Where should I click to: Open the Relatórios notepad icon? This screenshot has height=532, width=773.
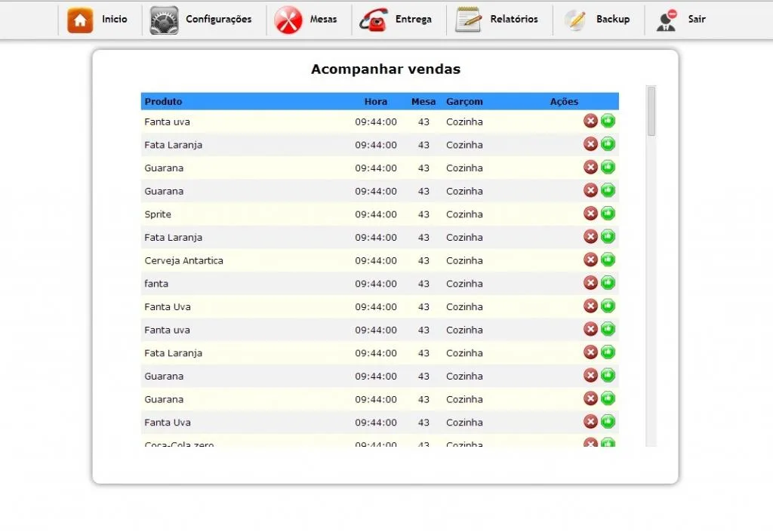coord(468,20)
